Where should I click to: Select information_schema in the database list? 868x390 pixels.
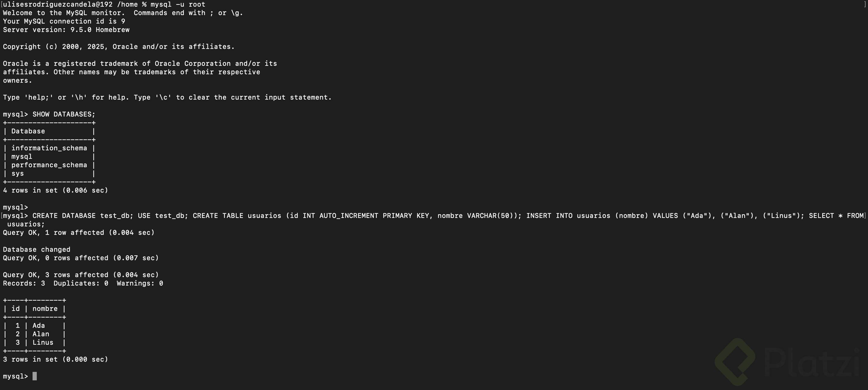(49, 148)
